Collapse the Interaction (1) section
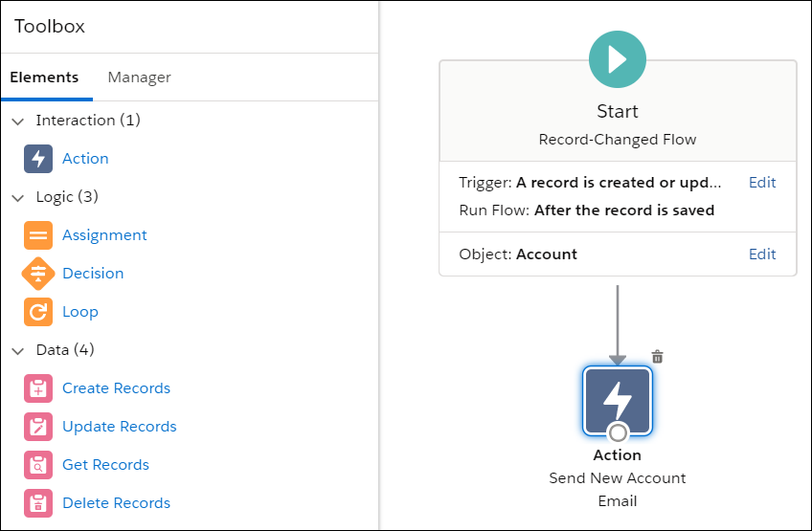 coord(18,121)
